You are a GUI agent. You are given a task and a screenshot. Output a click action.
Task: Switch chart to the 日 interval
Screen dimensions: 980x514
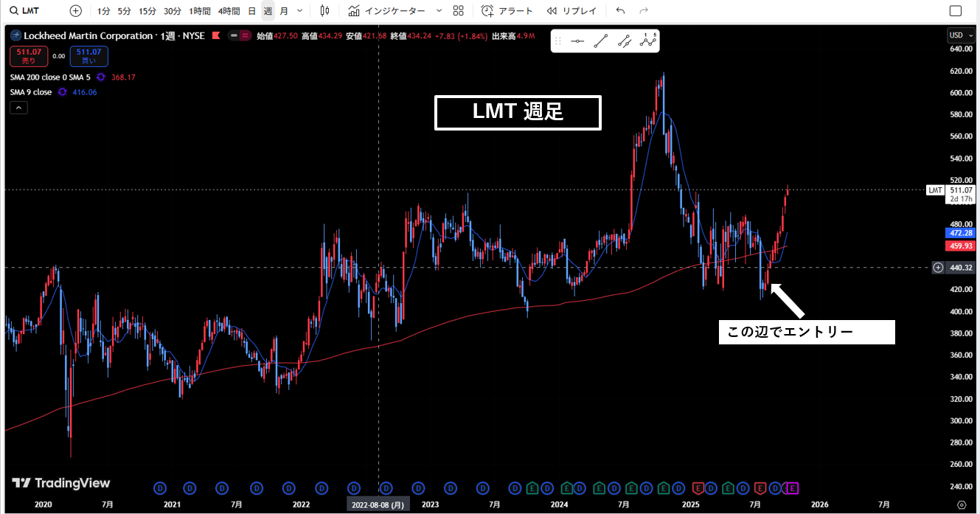pyautogui.click(x=252, y=11)
